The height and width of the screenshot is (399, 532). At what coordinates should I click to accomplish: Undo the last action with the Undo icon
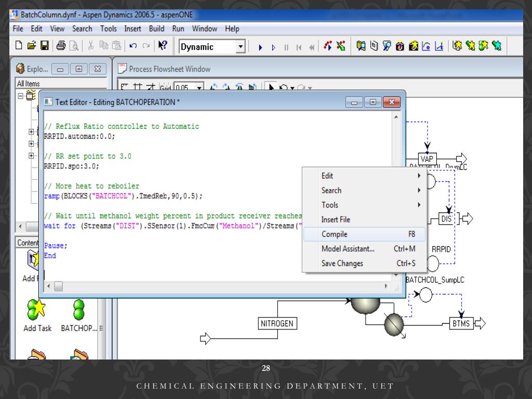tap(133, 46)
